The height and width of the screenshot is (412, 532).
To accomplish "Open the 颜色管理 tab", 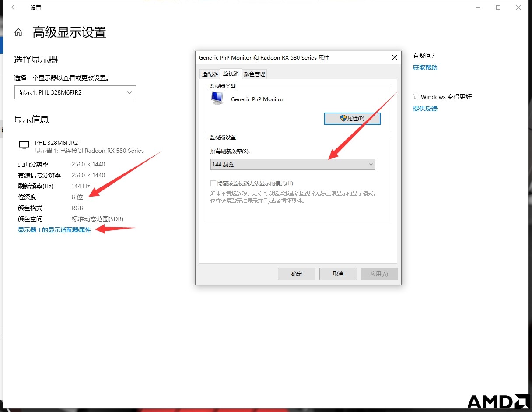I will point(255,74).
